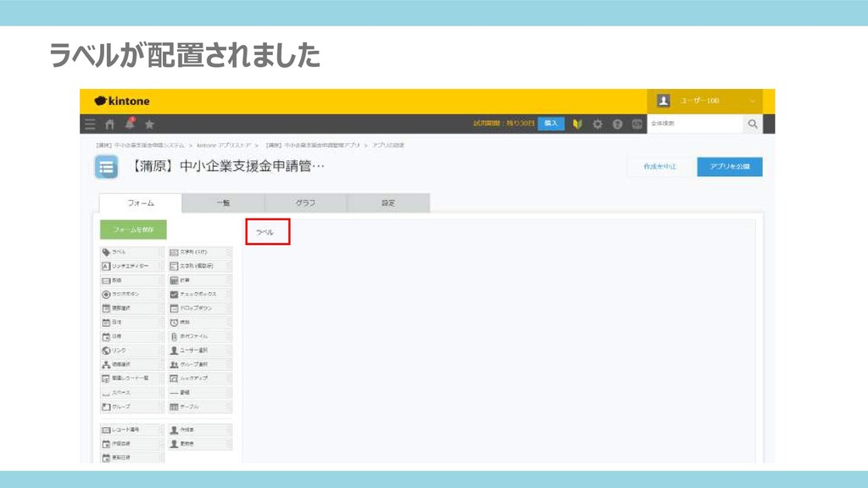This screenshot has width=868, height=488.
Task: Select the 添付ファイル field type
Action: (200, 336)
